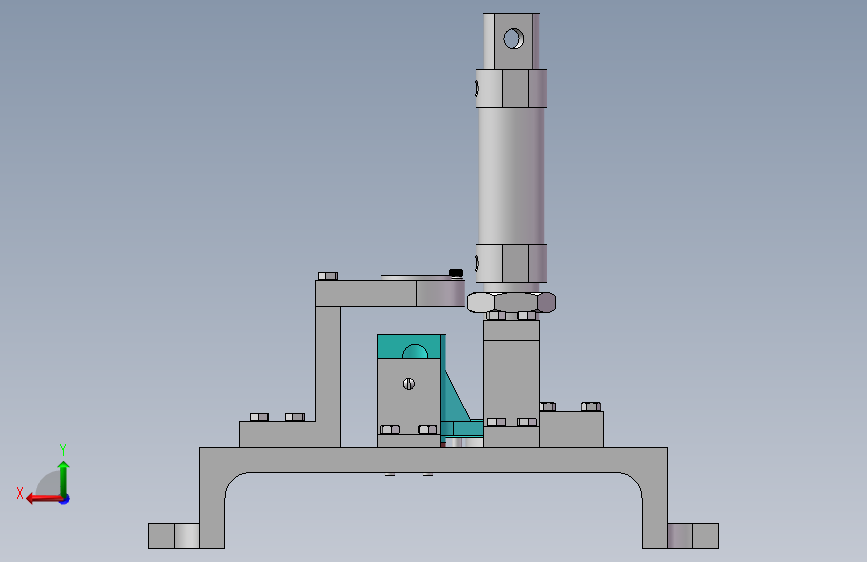Select the teal bearing block with the half-round cutout
Screen dimensions: 867x562
(x=409, y=346)
